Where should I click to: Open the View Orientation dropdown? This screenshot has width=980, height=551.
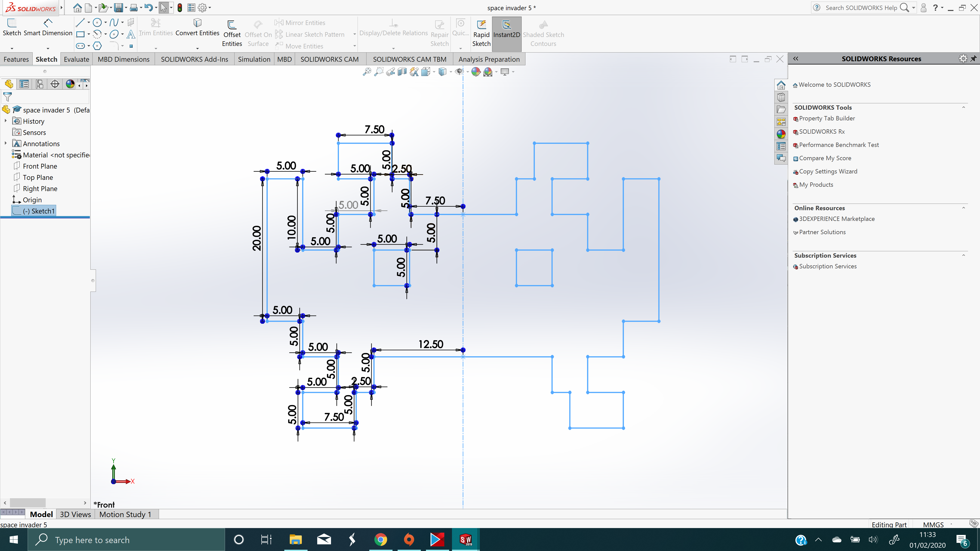434,71
